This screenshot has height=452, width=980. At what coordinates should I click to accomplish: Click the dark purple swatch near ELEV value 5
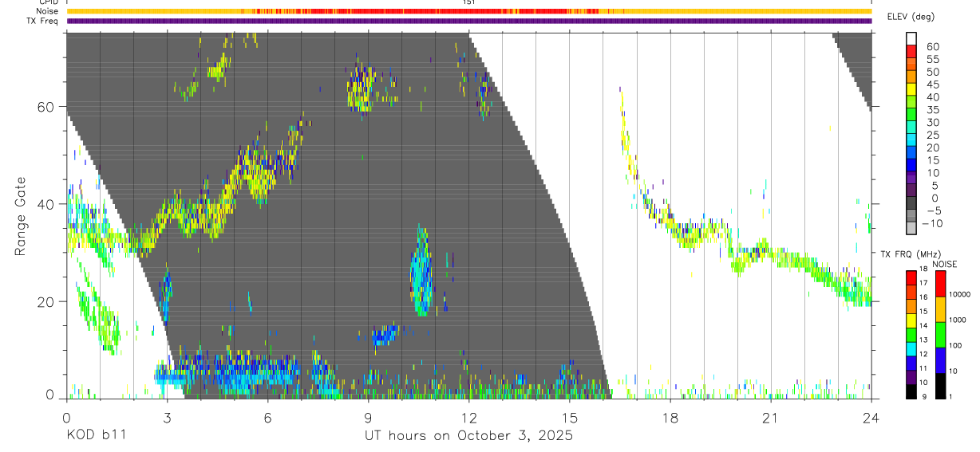(x=911, y=191)
